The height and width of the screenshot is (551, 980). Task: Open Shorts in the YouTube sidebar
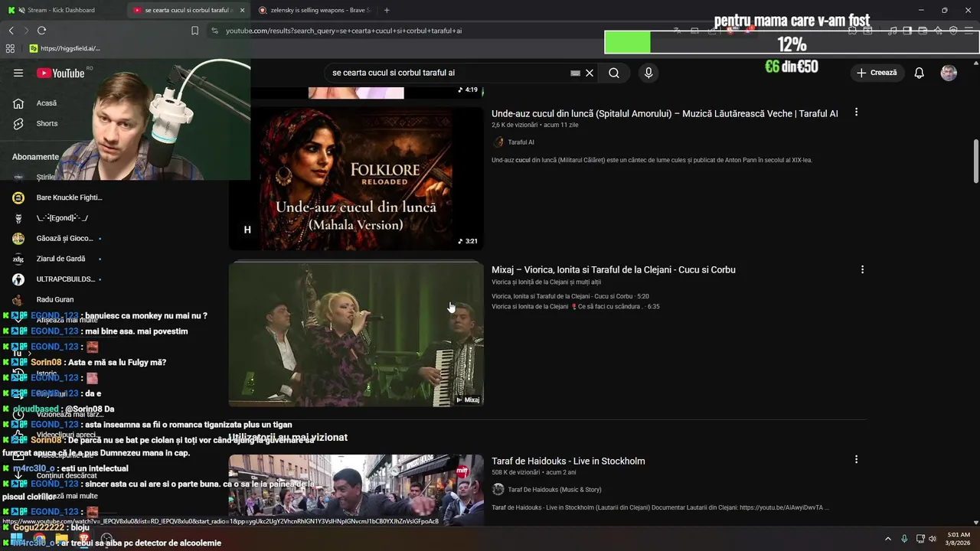pyautogui.click(x=47, y=123)
